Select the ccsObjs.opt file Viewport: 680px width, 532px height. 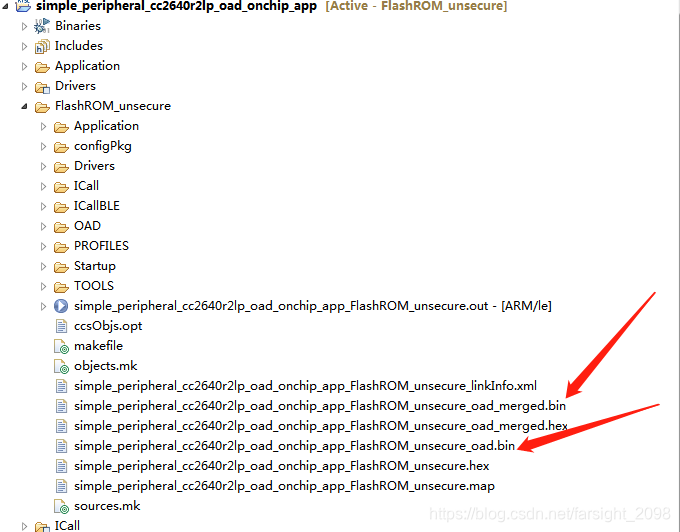point(108,326)
